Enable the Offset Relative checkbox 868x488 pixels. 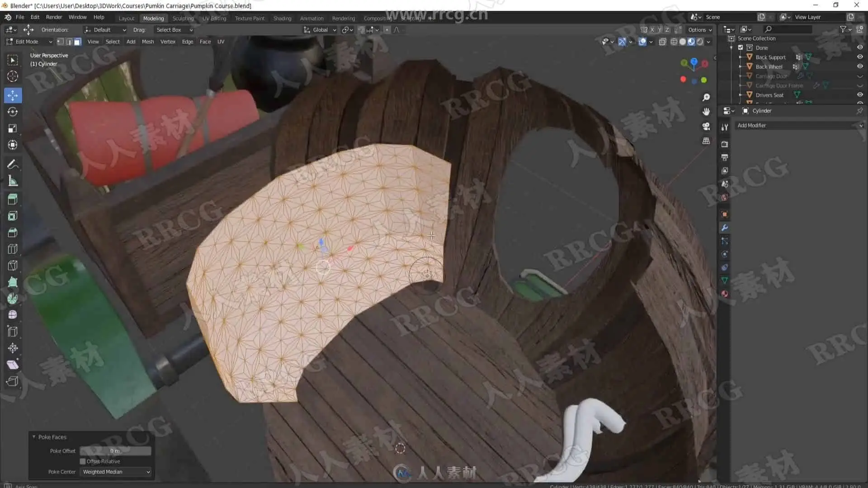[x=83, y=461]
